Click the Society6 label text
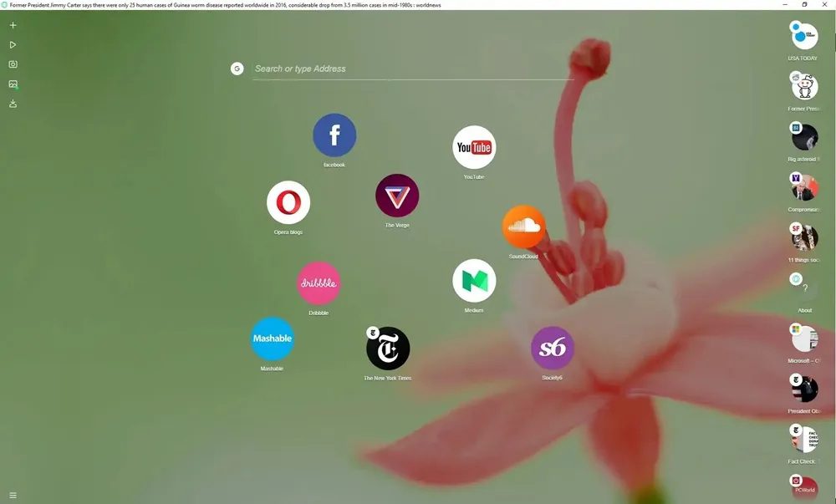The height and width of the screenshot is (504, 836). click(553, 378)
